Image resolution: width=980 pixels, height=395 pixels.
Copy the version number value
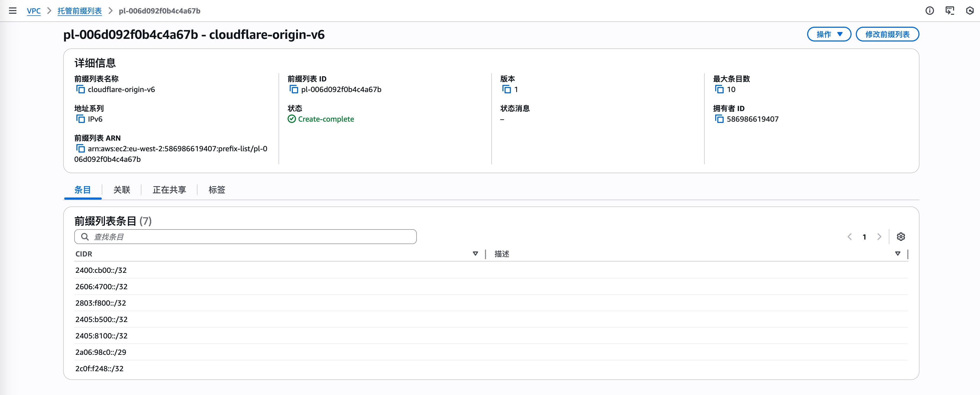[506, 89]
